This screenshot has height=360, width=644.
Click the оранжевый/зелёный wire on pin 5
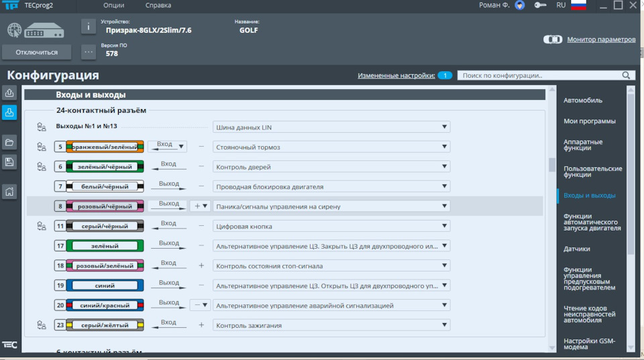point(105,147)
